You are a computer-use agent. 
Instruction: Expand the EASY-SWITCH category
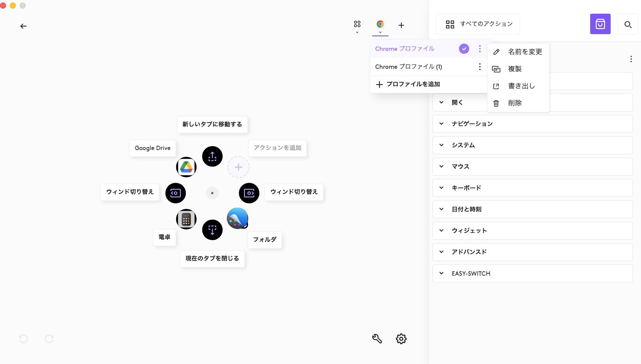(x=532, y=273)
